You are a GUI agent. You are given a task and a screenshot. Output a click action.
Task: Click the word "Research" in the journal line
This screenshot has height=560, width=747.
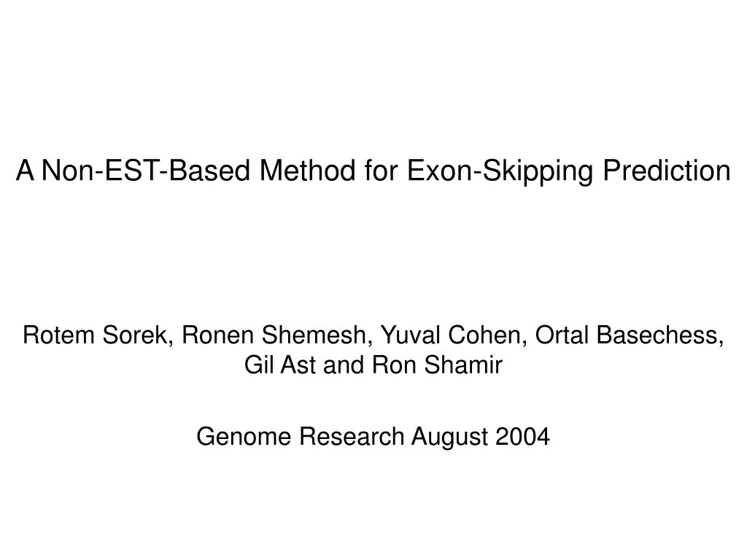pyautogui.click(x=352, y=436)
